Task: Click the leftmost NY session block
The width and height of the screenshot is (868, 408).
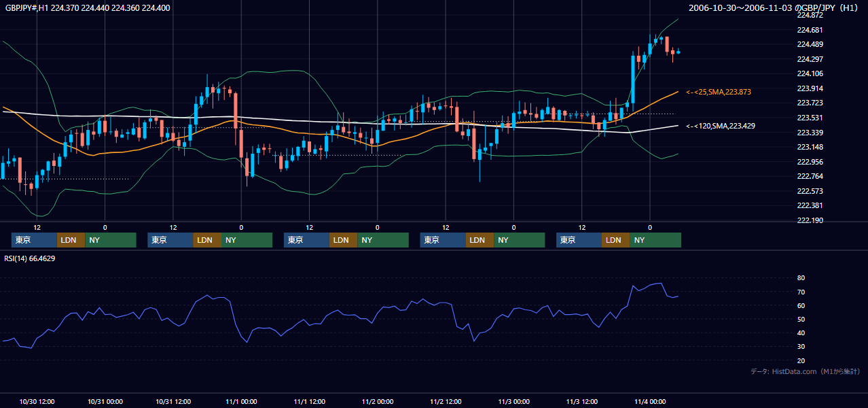Action: click(x=111, y=240)
